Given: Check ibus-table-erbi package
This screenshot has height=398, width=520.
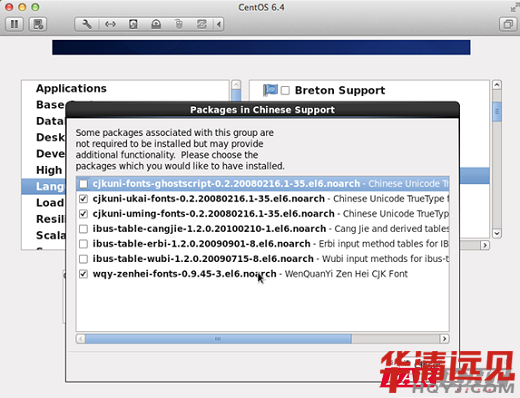Looking at the screenshot, I should click(x=83, y=244).
